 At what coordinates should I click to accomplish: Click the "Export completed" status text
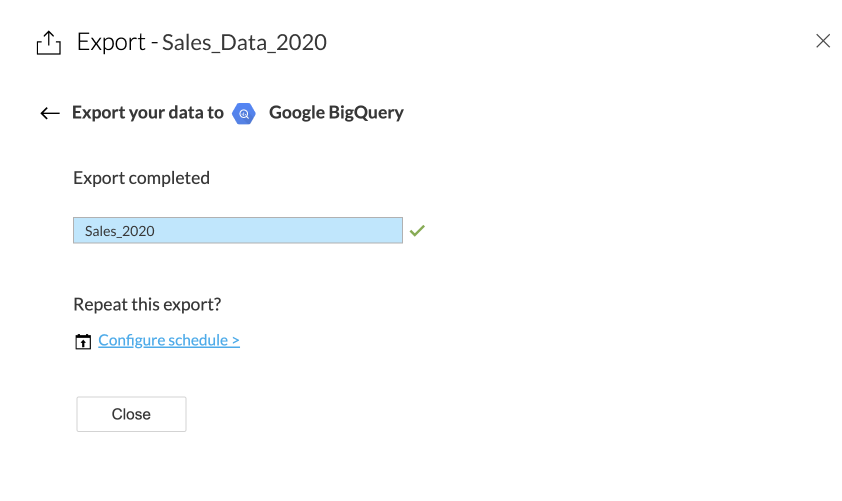[x=141, y=178]
